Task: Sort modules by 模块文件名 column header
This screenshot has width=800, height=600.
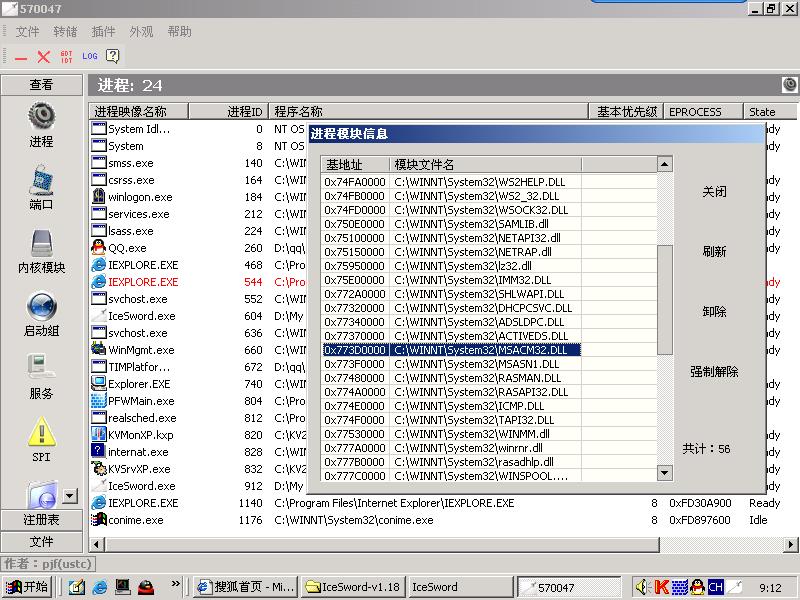Action: [x=485, y=164]
